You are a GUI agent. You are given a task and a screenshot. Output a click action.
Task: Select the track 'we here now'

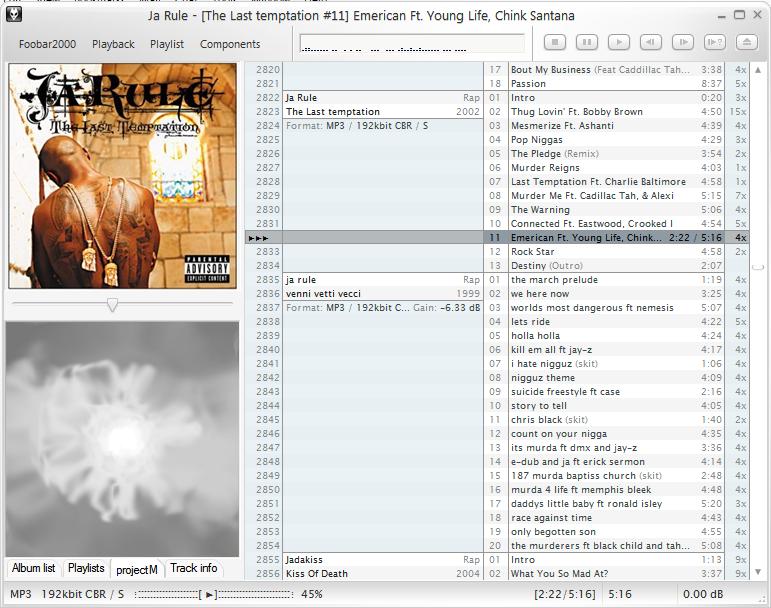tap(616, 294)
